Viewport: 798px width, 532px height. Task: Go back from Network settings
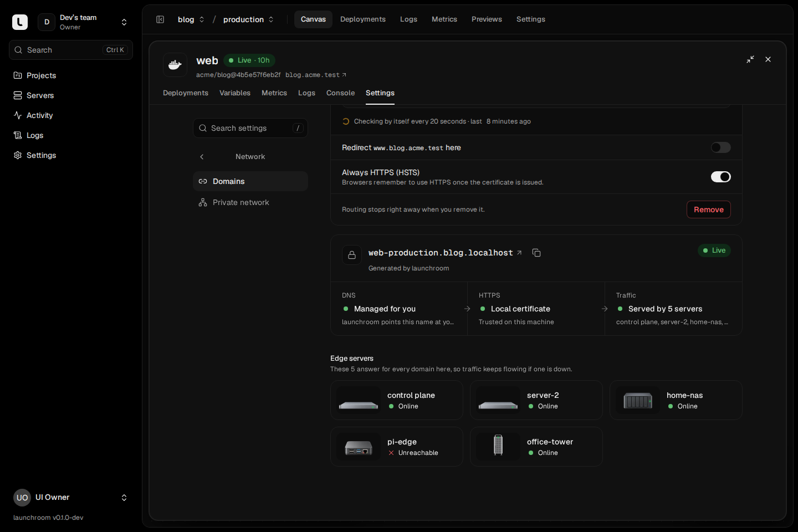[x=202, y=157]
